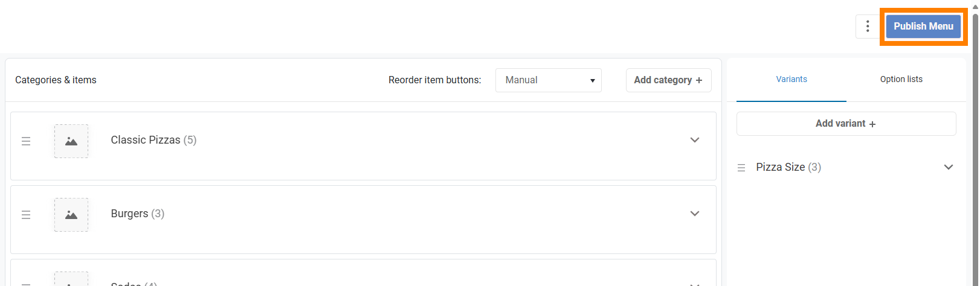Viewport: 980px width, 286px height.
Task: Expand the Pizza Size variant chevron
Action: pos(949,167)
